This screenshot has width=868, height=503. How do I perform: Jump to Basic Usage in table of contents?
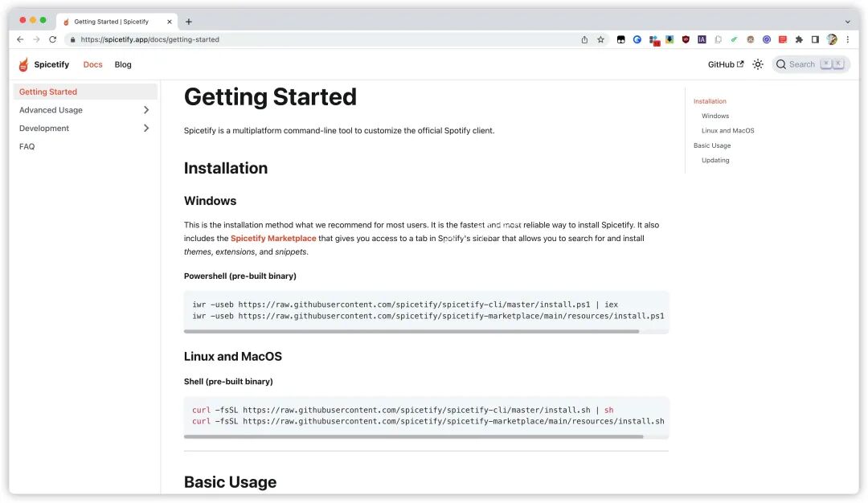[712, 145]
